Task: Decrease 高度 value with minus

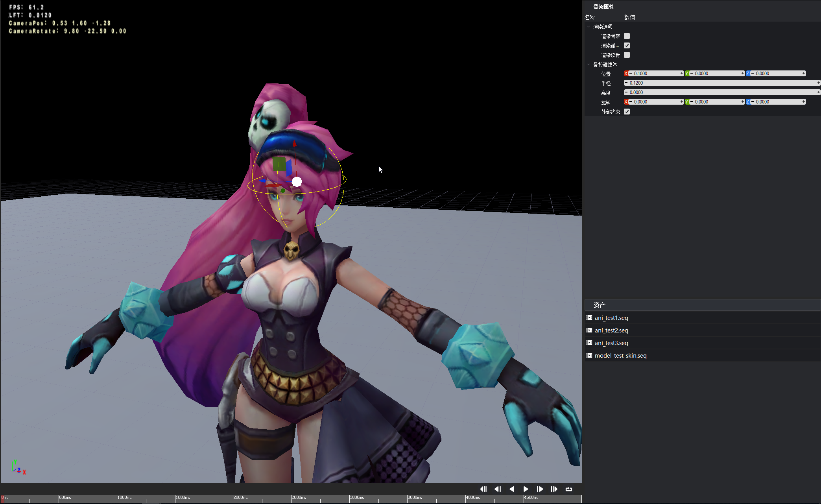Action: 626,92
